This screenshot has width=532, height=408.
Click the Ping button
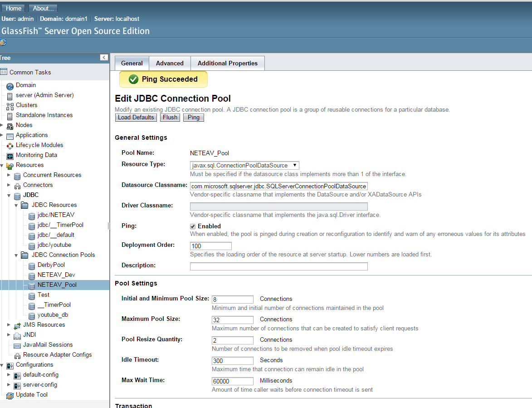193,118
